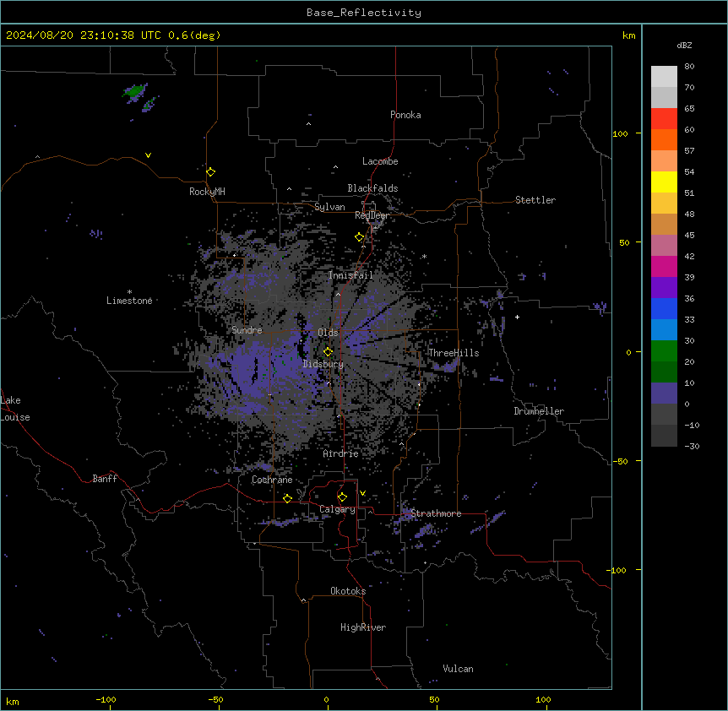Image resolution: width=728 pixels, height=711 pixels.
Task: Click the green echo cluster northwest of RockyMH
Action: [136, 91]
